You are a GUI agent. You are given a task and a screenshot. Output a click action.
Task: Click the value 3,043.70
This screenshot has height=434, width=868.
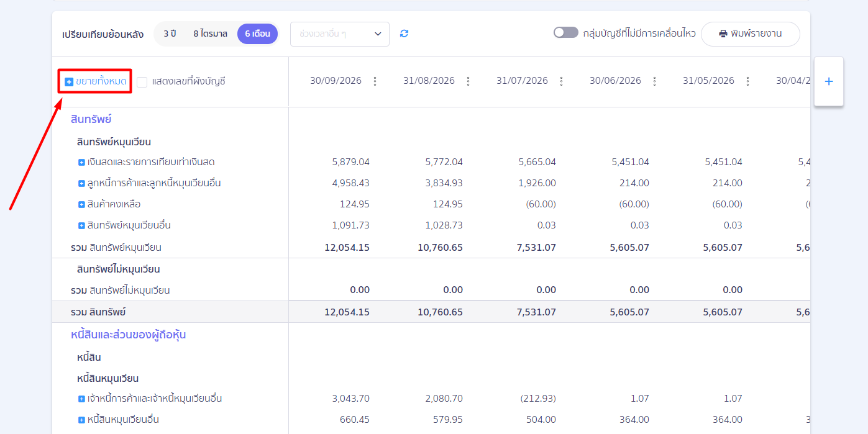[x=351, y=399]
